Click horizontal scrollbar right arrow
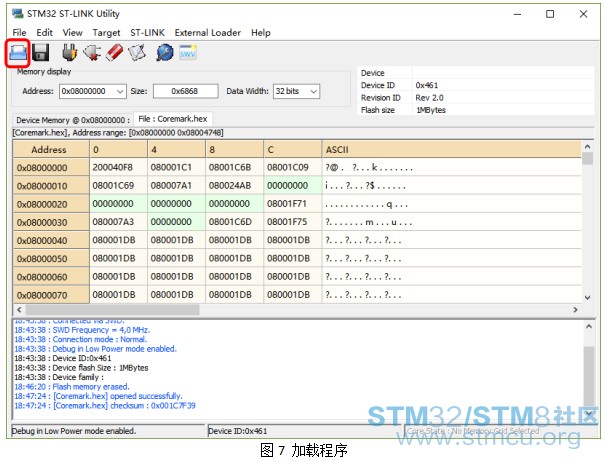The height and width of the screenshot is (462, 605). click(575, 310)
